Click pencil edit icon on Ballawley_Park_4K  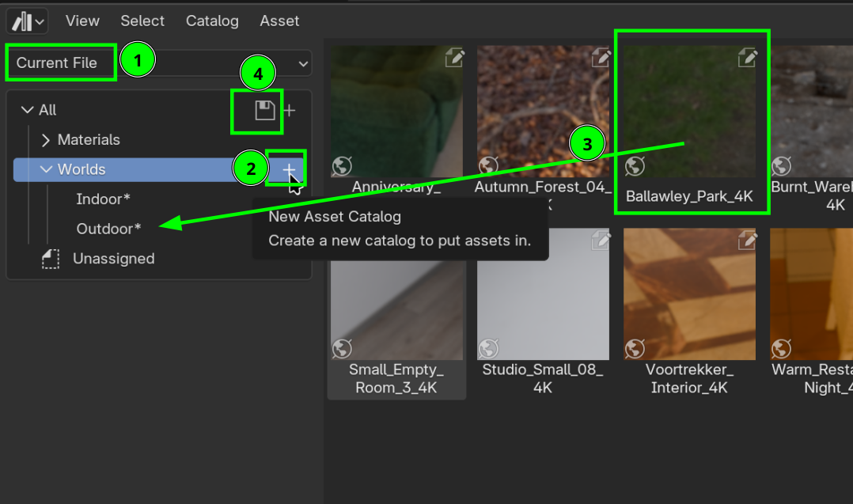pos(747,57)
